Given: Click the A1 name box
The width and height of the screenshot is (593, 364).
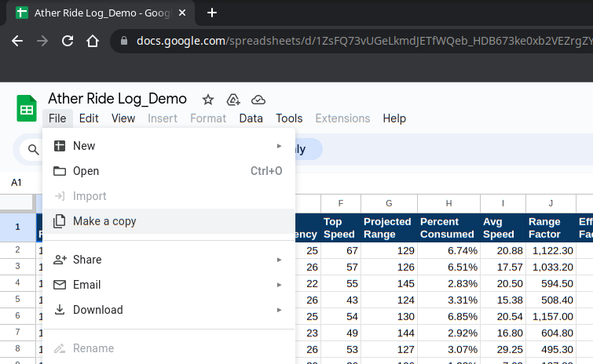Looking at the screenshot, I should [16, 183].
